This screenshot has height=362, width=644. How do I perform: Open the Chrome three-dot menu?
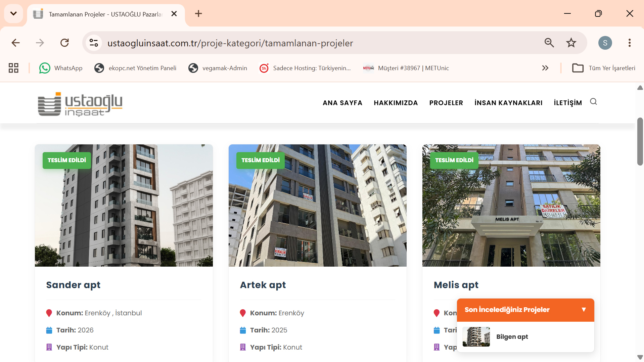(x=630, y=43)
